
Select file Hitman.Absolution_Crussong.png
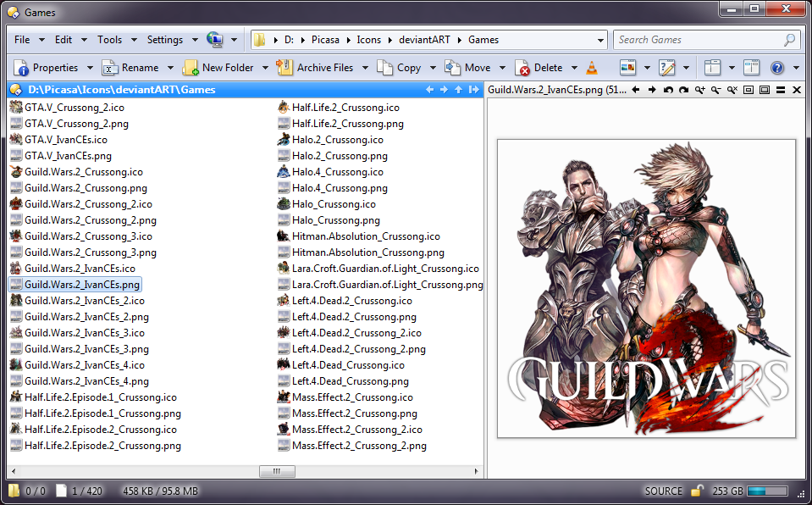click(361, 252)
